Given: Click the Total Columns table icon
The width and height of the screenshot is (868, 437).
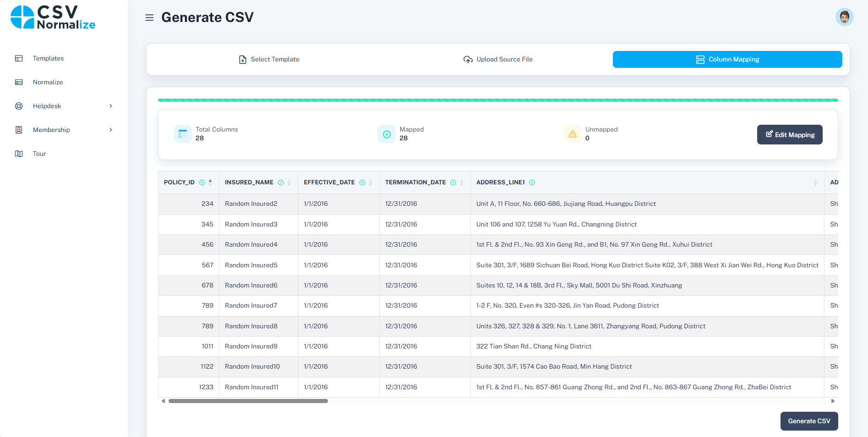Looking at the screenshot, I should 183,134.
